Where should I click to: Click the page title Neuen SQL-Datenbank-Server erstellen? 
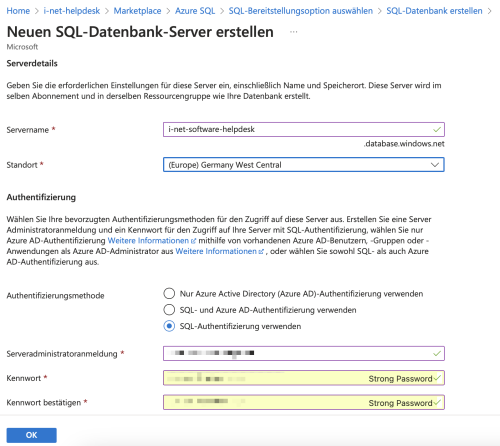click(x=140, y=32)
